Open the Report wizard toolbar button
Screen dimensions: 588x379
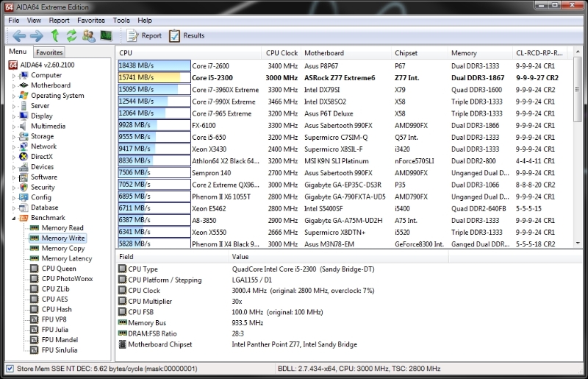pyautogui.click(x=144, y=35)
